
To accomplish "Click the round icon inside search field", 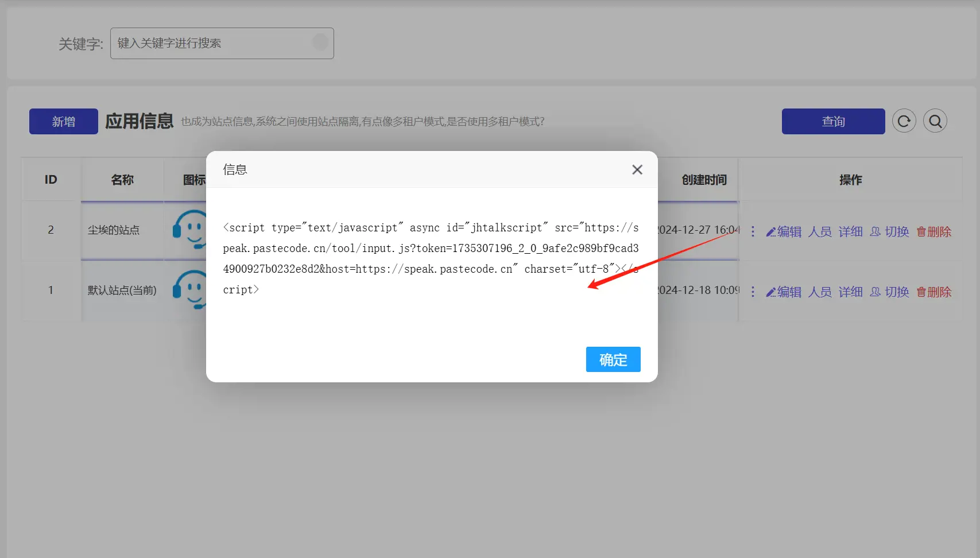I will coord(320,42).
